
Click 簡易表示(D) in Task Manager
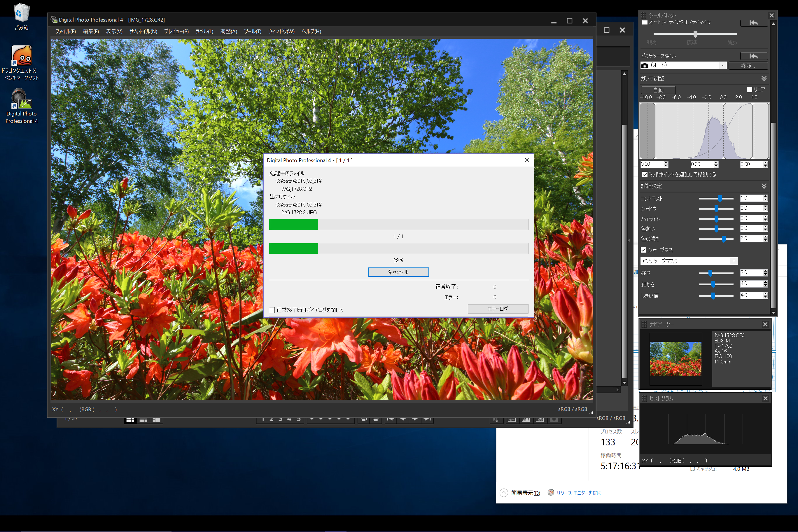525,493
